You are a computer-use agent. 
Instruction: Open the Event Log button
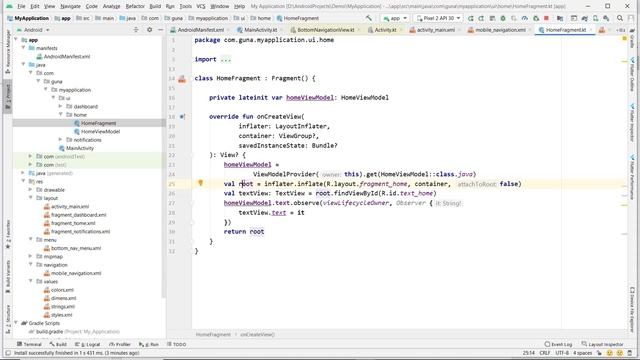[x=558, y=344]
